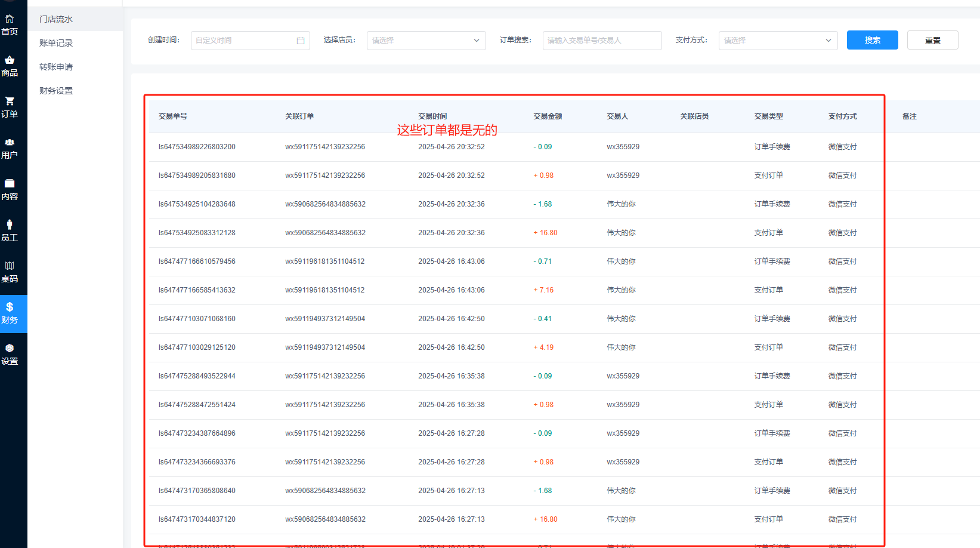This screenshot has width=980, height=548.
Task: Click amount + 16.80 at 20:32:36
Action: click(x=545, y=233)
